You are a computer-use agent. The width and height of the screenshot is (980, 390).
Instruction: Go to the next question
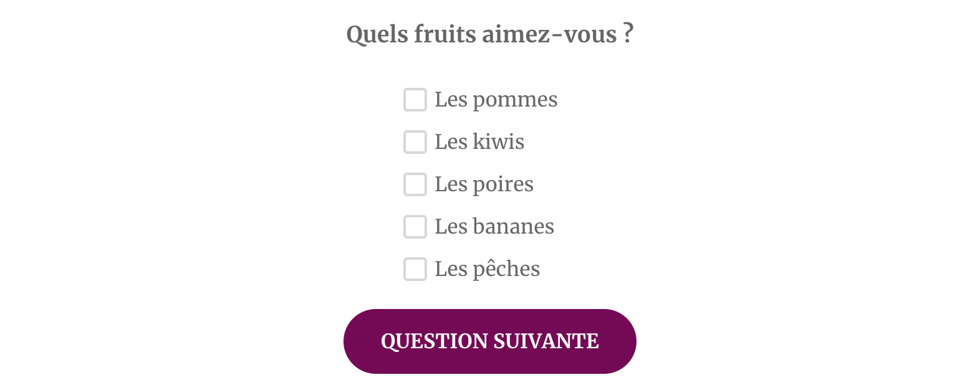(490, 341)
